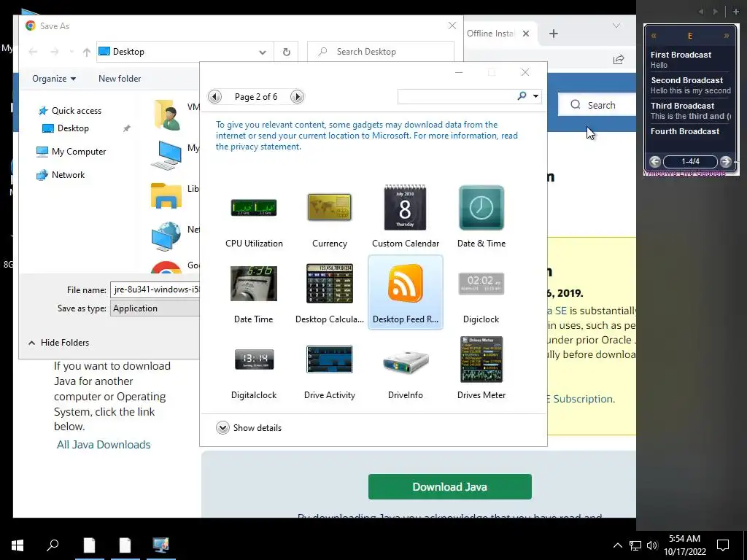Pick the Custom Calendar gadget
This screenshot has width=747, height=560.
(406, 217)
